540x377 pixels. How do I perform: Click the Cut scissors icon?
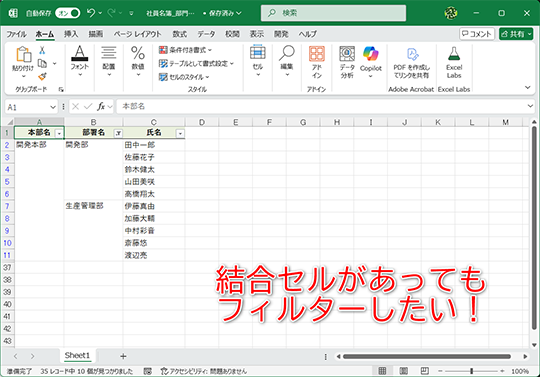(x=42, y=50)
